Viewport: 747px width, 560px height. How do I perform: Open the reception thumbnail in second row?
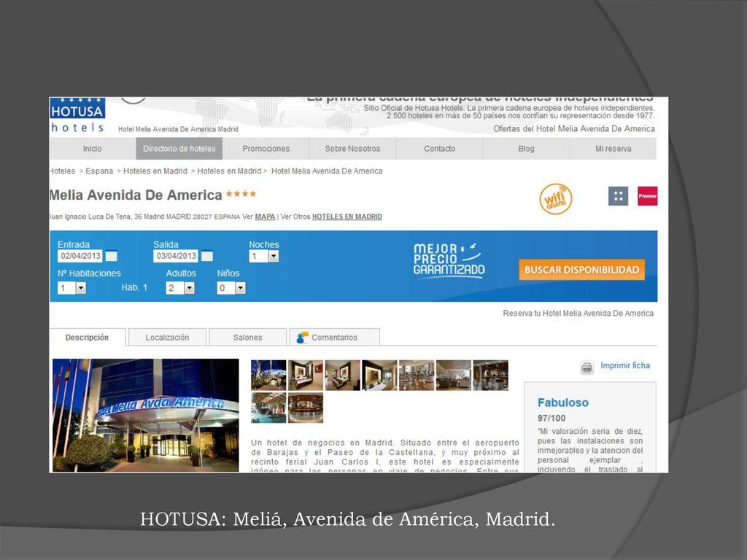click(306, 408)
